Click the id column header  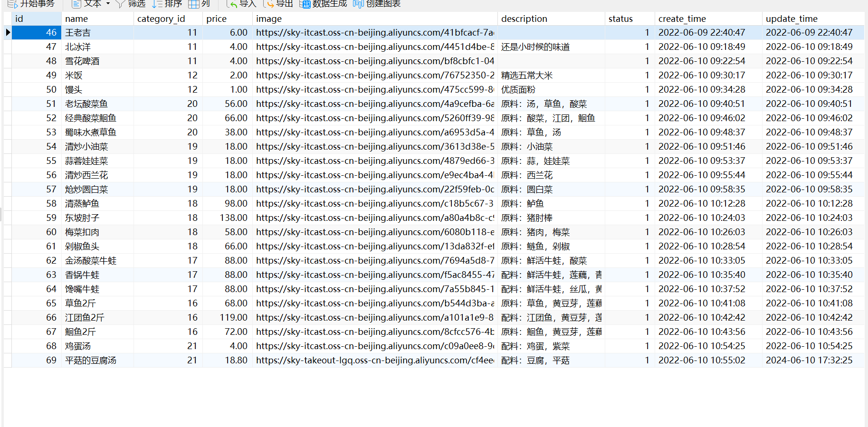pos(37,19)
